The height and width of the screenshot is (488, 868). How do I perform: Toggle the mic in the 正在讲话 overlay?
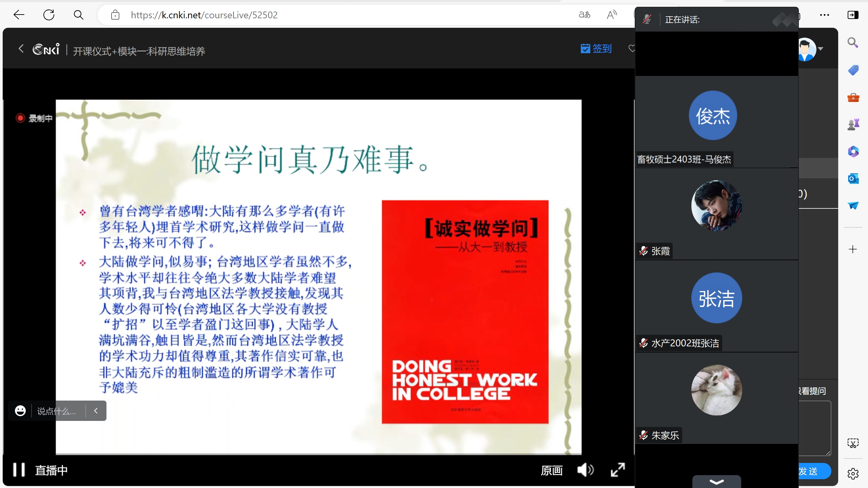646,19
